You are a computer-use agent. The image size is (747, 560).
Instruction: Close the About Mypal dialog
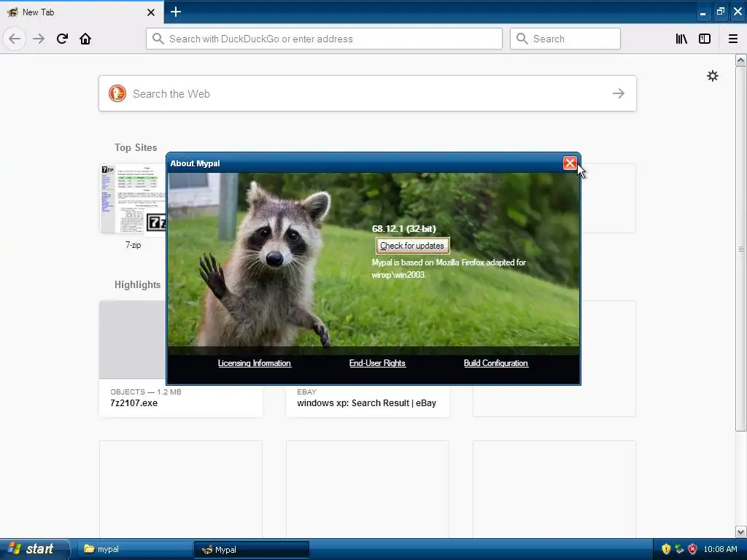pyautogui.click(x=570, y=163)
